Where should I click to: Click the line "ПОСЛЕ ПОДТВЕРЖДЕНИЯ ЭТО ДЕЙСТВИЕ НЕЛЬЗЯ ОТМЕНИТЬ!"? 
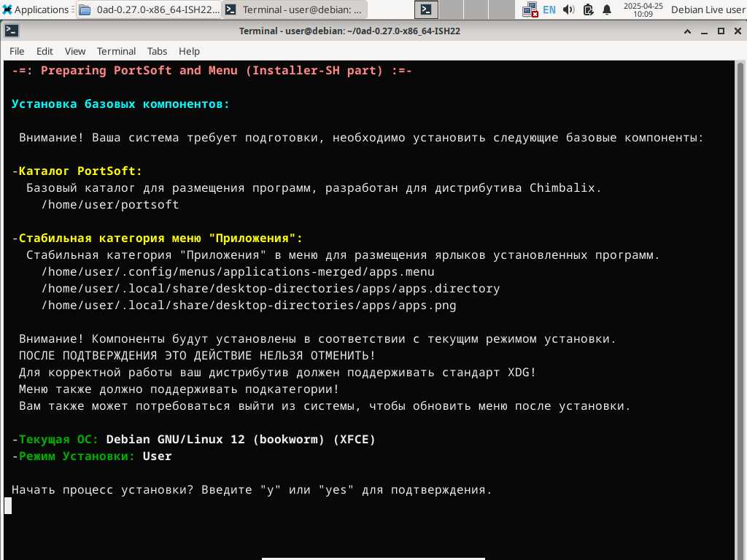pos(197,355)
